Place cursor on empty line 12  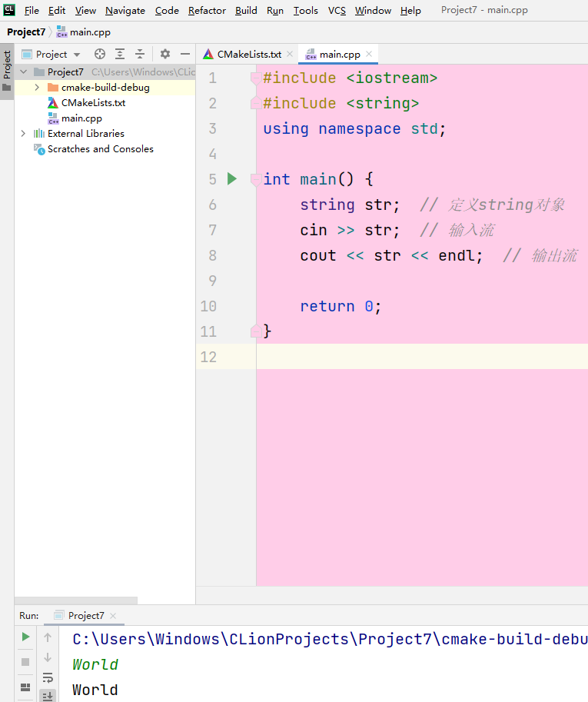422,357
